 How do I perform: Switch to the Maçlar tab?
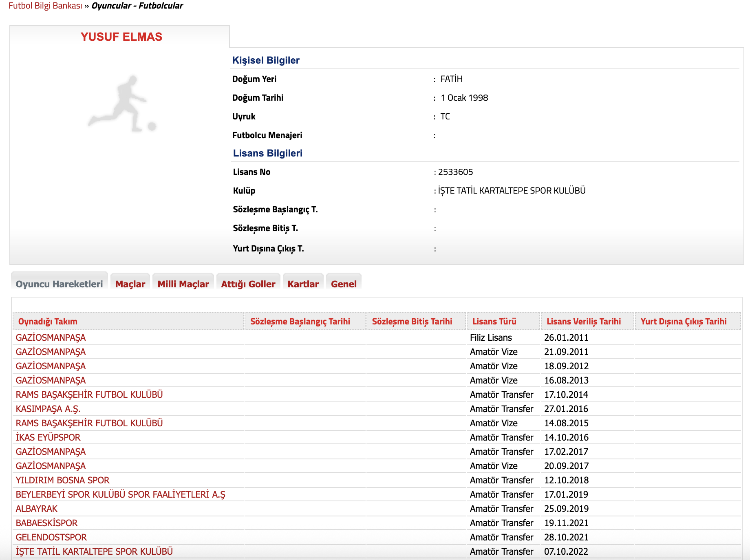130,284
